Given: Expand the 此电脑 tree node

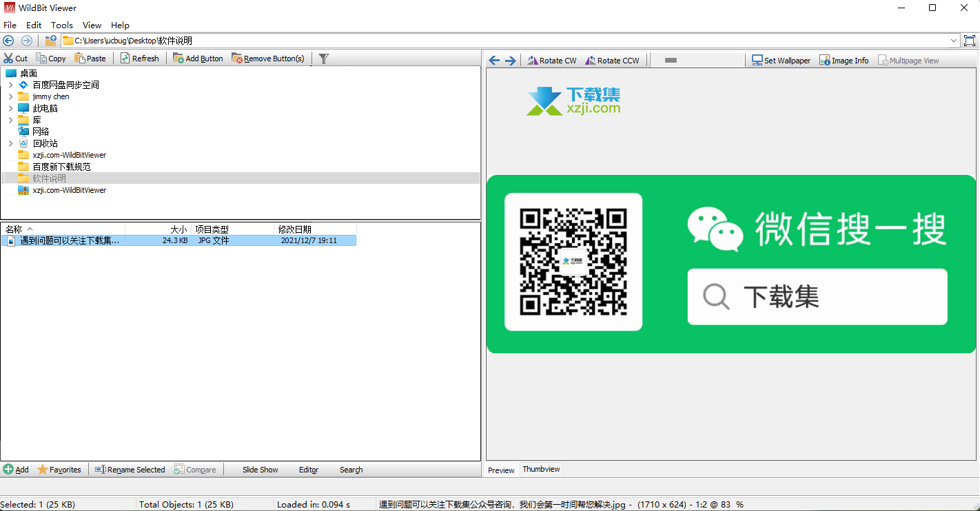Looking at the screenshot, I should pos(10,108).
